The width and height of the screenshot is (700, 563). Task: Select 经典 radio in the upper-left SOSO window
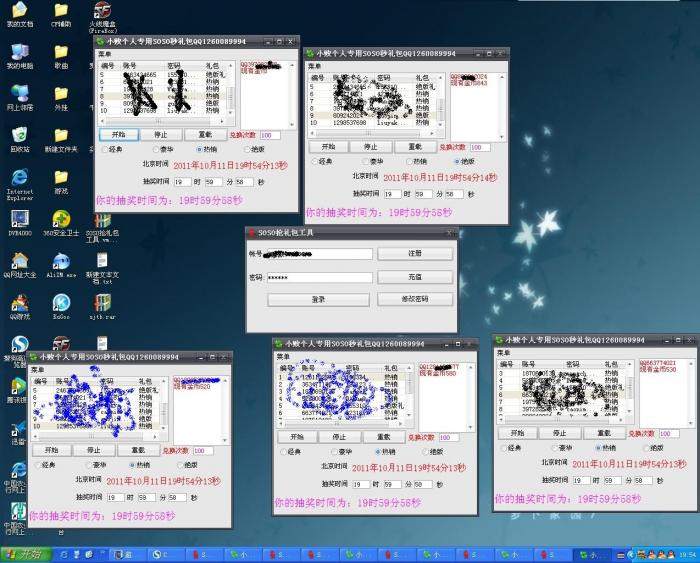pos(105,149)
